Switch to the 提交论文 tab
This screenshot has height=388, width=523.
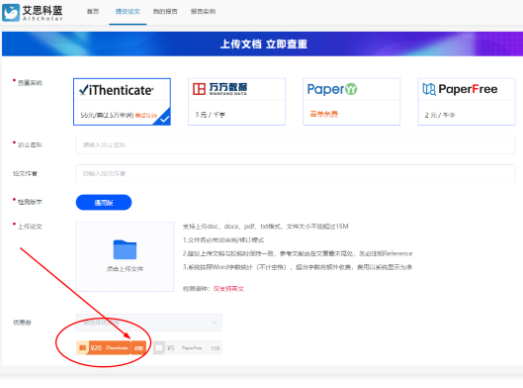pyautogui.click(x=128, y=11)
